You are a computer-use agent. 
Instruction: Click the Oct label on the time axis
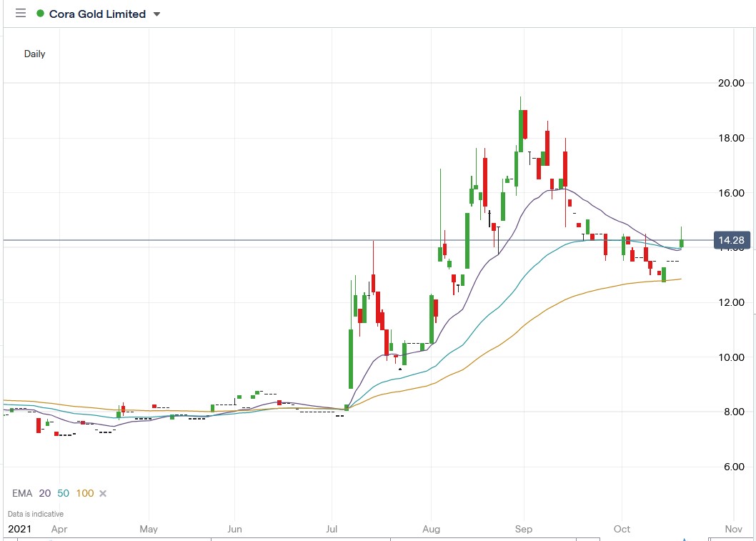[621, 529]
